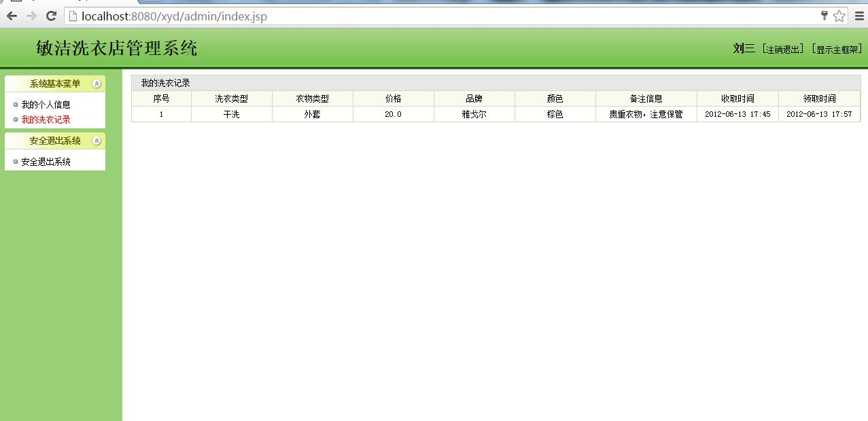Click the 颜色 column header
Viewport: 868px width, 421px height.
(x=555, y=99)
